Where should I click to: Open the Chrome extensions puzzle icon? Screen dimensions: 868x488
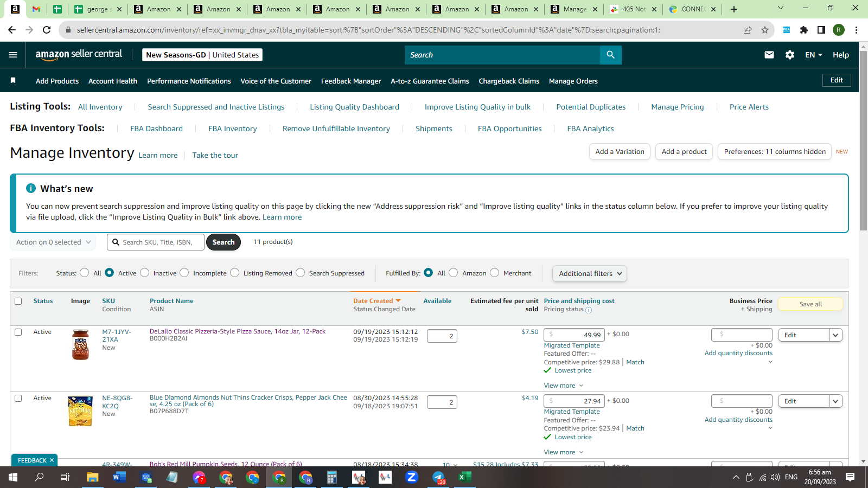pos(804,30)
